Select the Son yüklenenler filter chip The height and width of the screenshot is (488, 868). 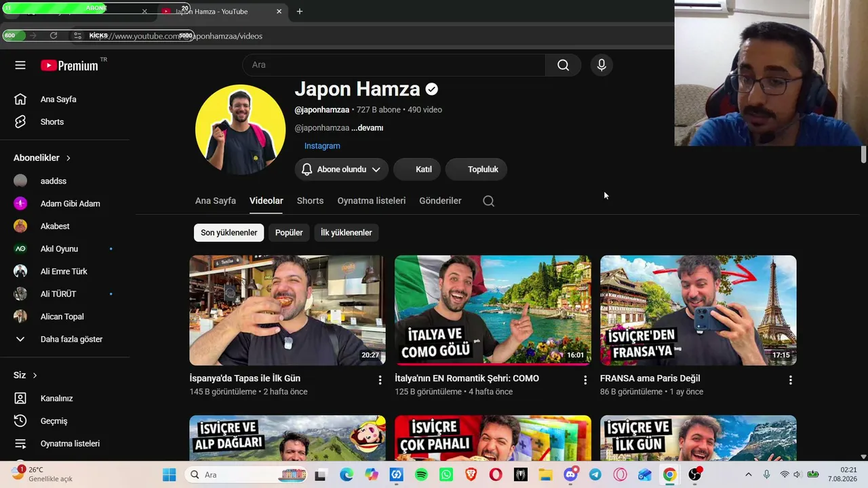229,232
